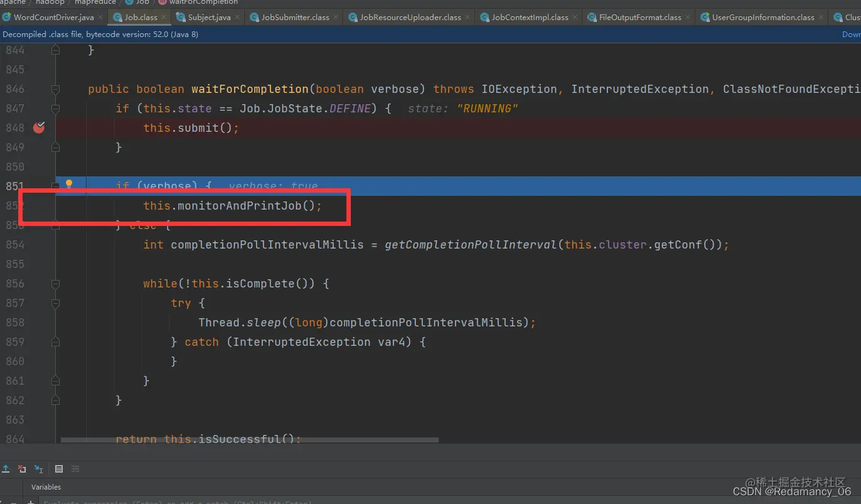This screenshot has width=861, height=504.
Task: Click the yellow light bulb intention icon
Action: click(x=69, y=184)
